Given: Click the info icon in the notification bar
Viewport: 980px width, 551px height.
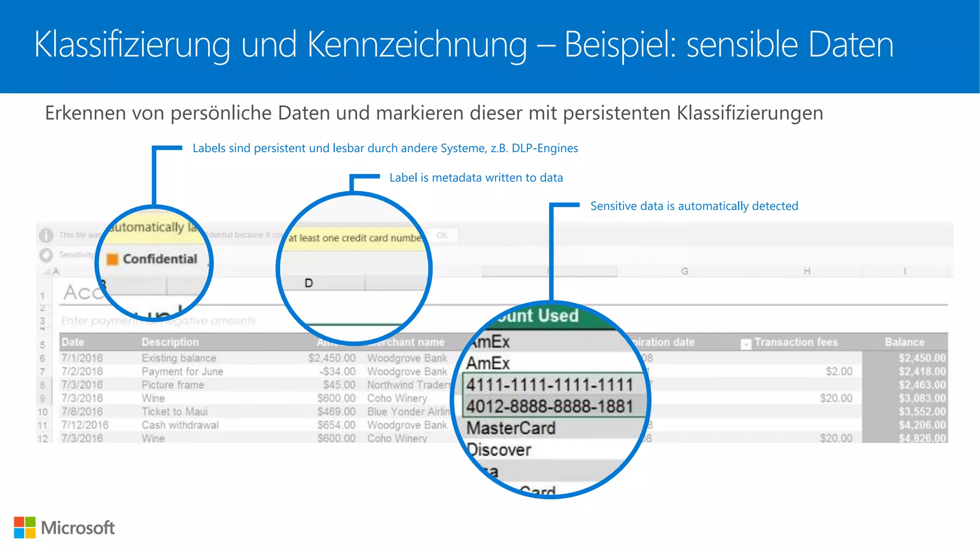Looking at the screenshot, I should pos(46,235).
